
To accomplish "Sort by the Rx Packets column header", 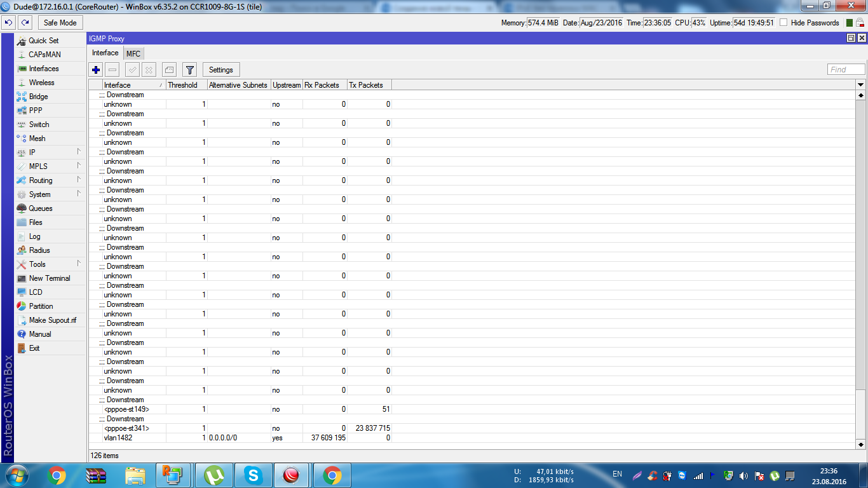I will (x=325, y=85).
